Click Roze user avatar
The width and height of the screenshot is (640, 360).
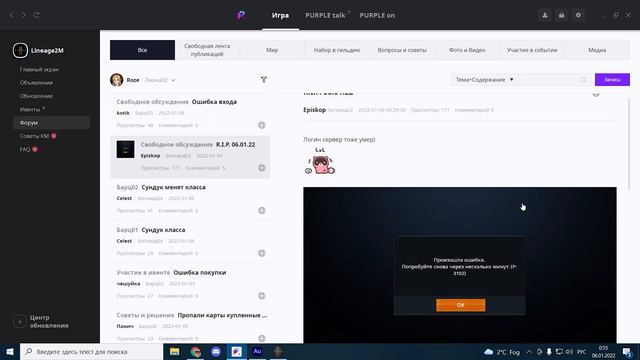(x=117, y=80)
